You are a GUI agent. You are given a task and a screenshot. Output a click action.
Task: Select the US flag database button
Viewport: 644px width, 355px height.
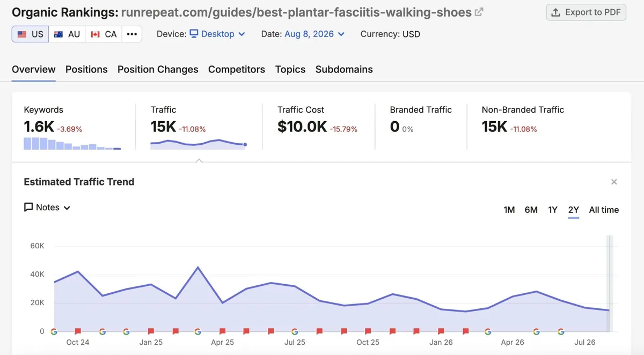(x=30, y=34)
